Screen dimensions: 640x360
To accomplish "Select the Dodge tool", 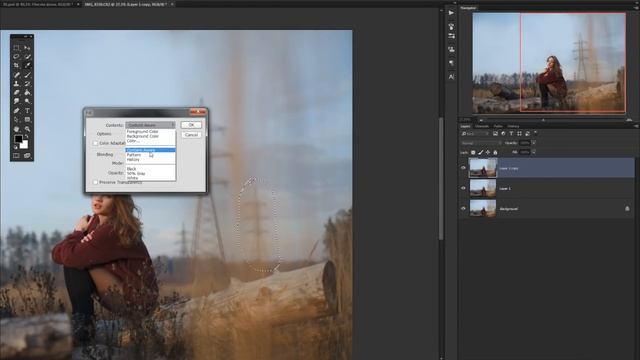I will point(27,101).
